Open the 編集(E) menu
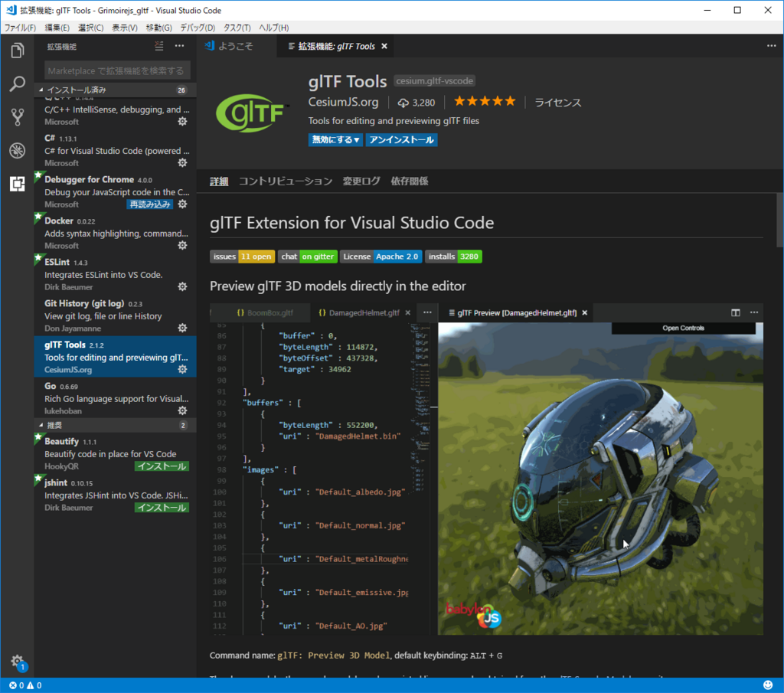 pyautogui.click(x=57, y=28)
